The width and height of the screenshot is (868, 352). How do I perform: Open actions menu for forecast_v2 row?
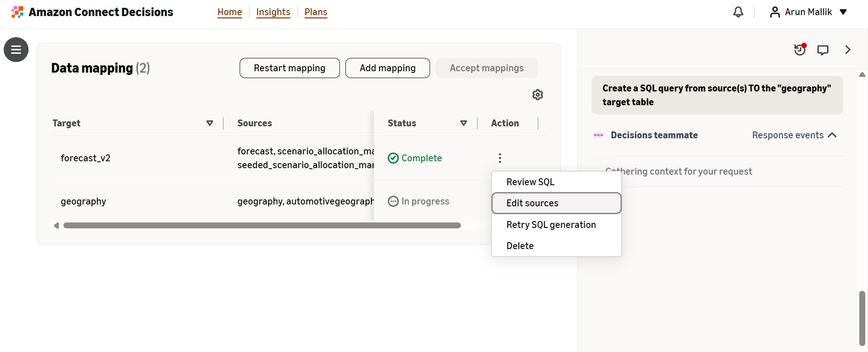tap(500, 158)
